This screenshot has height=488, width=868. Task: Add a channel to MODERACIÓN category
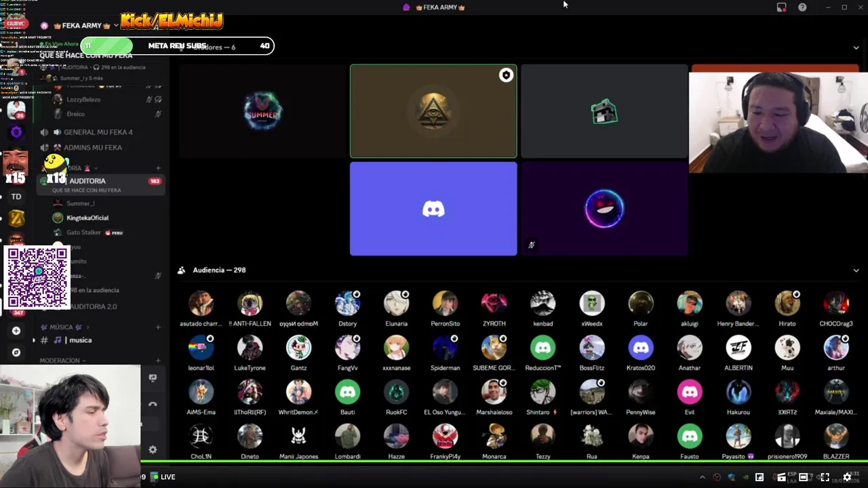(x=158, y=361)
